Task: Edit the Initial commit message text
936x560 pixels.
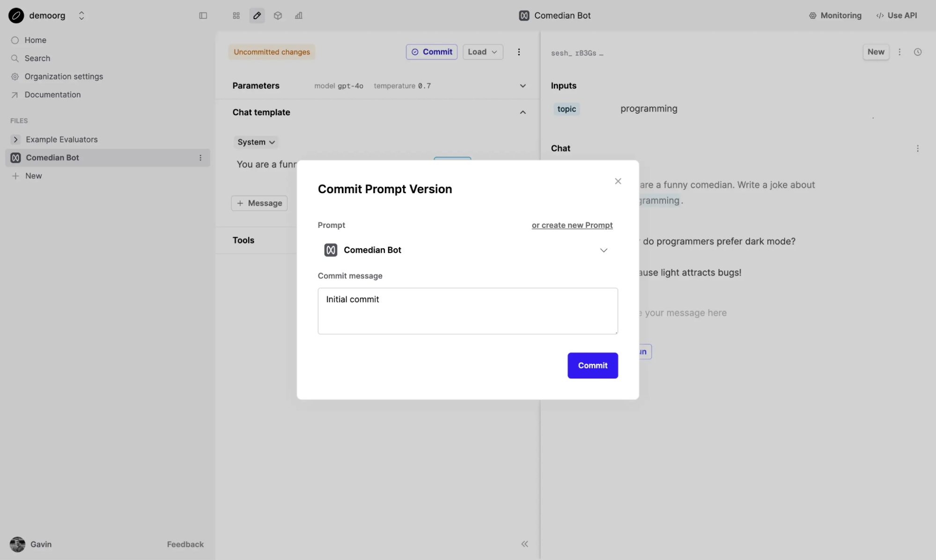Action: (x=467, y=310)
